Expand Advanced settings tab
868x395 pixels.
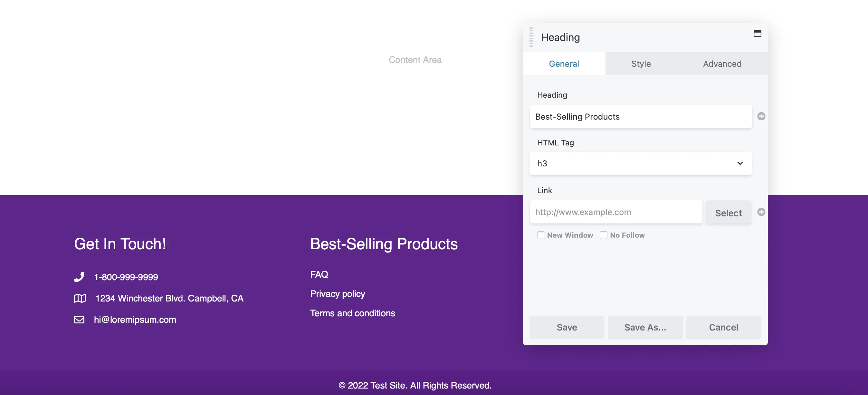722,63
